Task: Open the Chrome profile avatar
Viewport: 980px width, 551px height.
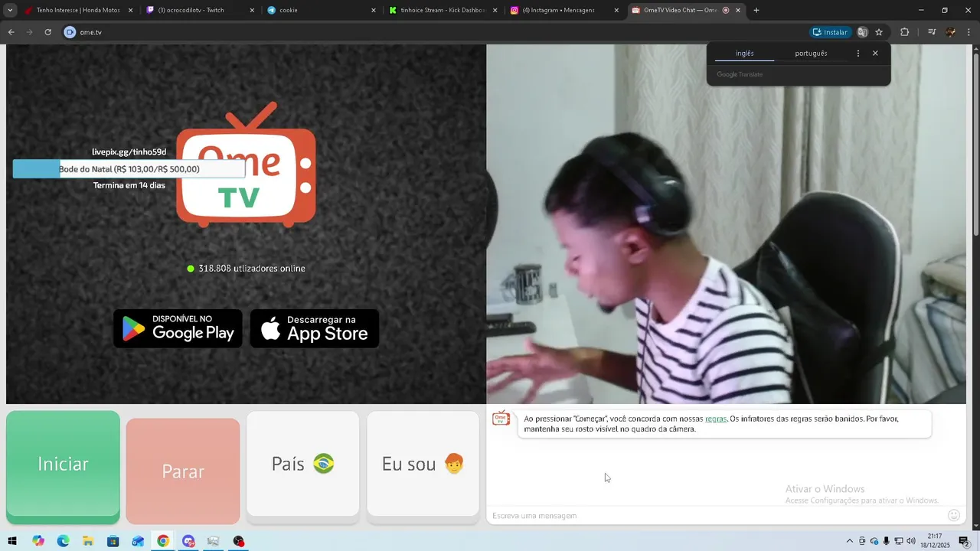Action: tap(951, 32)
